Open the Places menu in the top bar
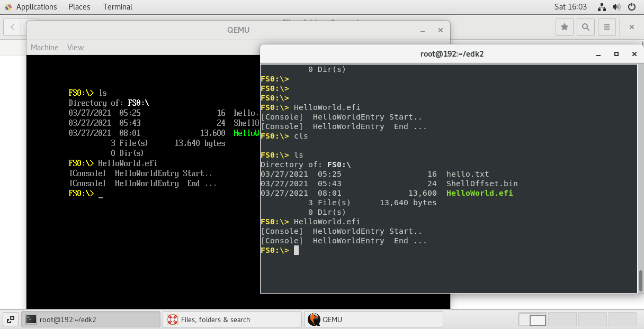Screen dimensions: 644x329 click(x=79, y=7)
